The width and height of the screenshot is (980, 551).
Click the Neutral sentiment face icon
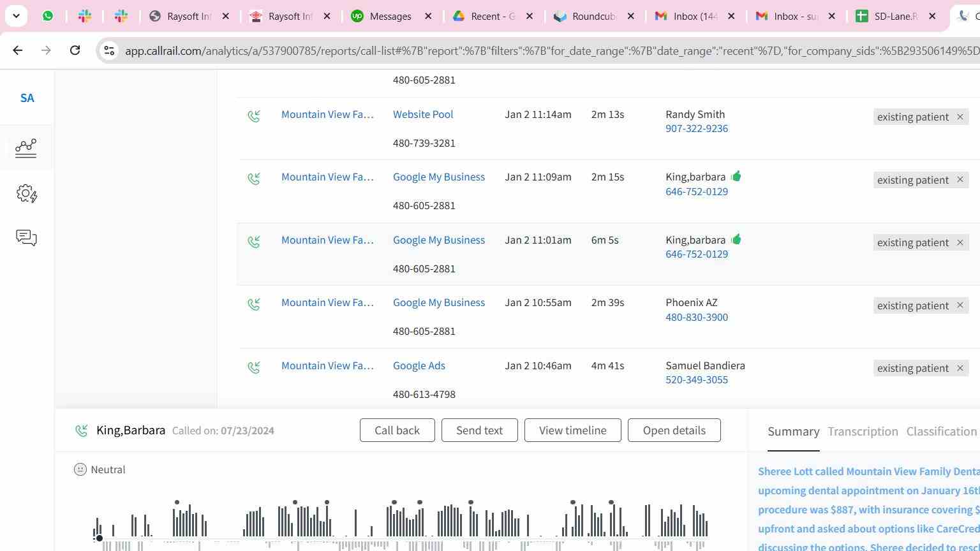[80, 469]
